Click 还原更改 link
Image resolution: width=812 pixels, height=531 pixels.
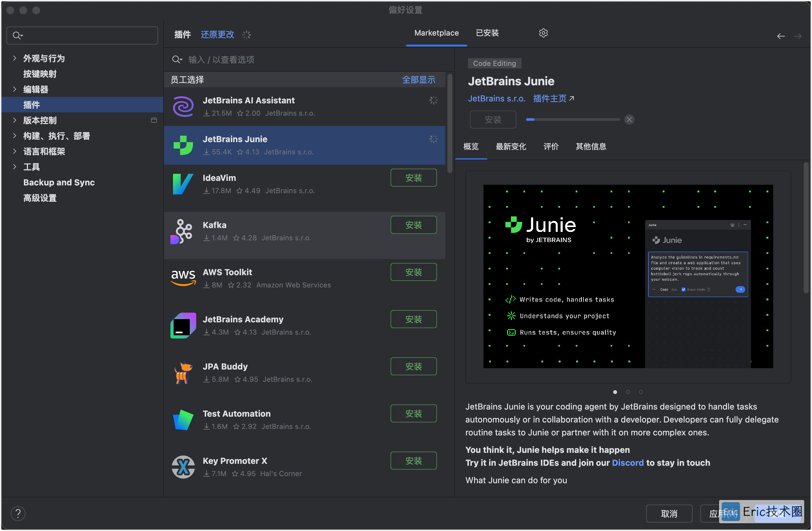[x=217, y=35]
